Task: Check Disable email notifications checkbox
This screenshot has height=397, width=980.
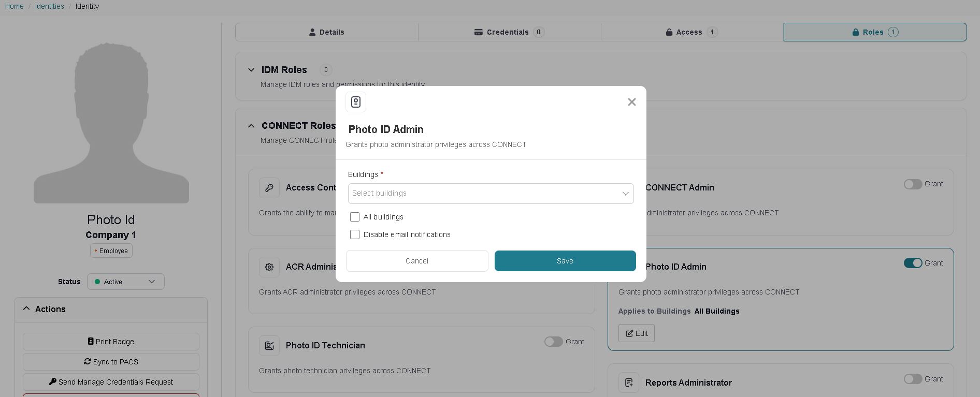Action: pyautogui.click(x=355, y=234)
